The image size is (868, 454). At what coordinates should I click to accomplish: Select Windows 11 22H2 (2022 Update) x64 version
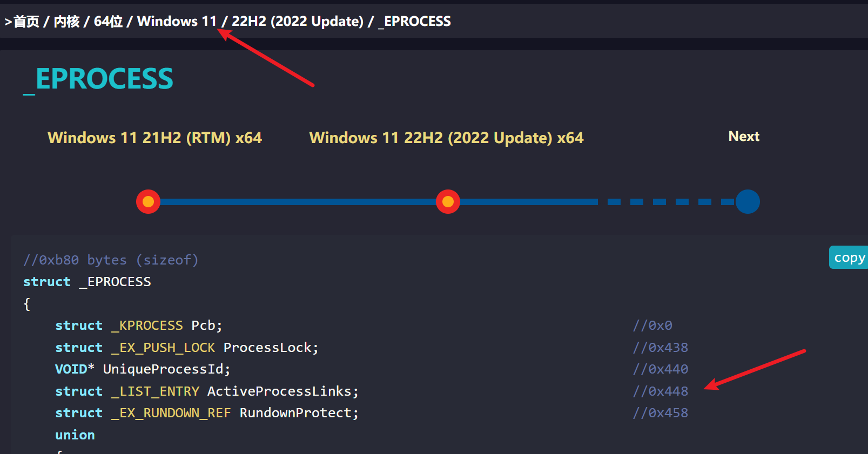(x=446, y=138)
